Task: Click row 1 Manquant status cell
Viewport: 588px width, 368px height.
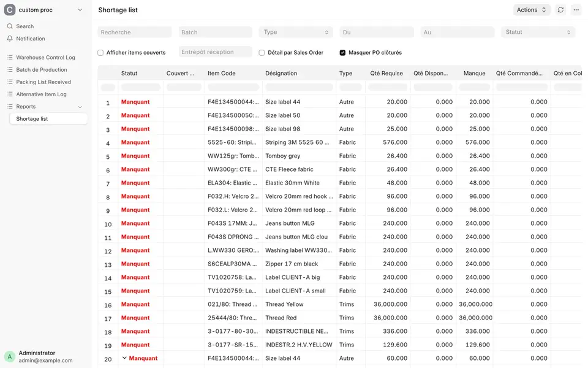Action: click(x=135, y=102)
